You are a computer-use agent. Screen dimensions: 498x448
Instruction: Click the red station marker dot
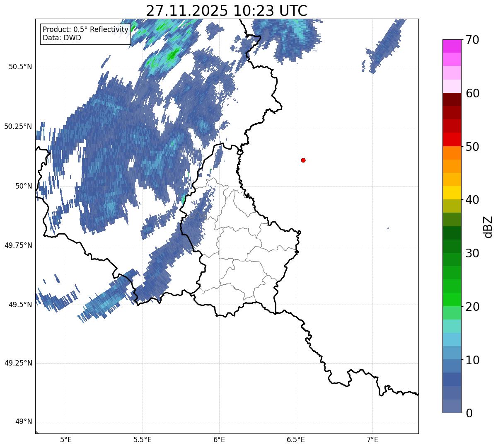click(x=303, y=160)
